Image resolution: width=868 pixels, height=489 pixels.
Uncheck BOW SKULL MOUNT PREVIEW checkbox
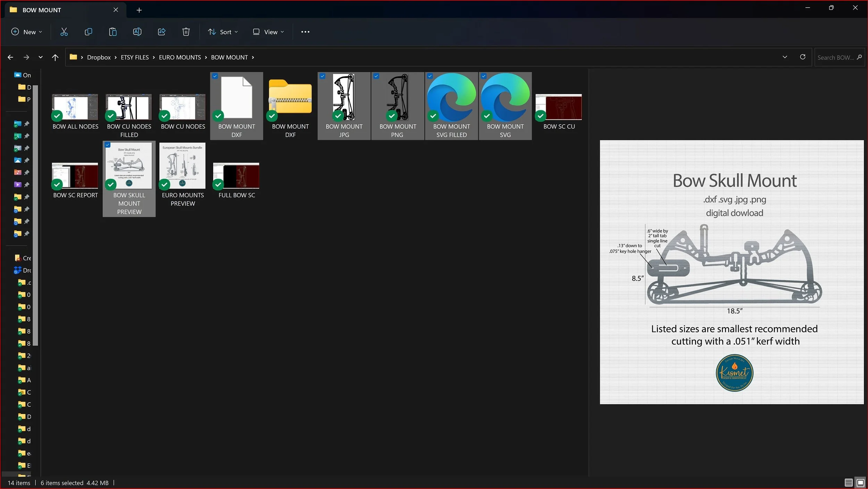tap(108, 145)
